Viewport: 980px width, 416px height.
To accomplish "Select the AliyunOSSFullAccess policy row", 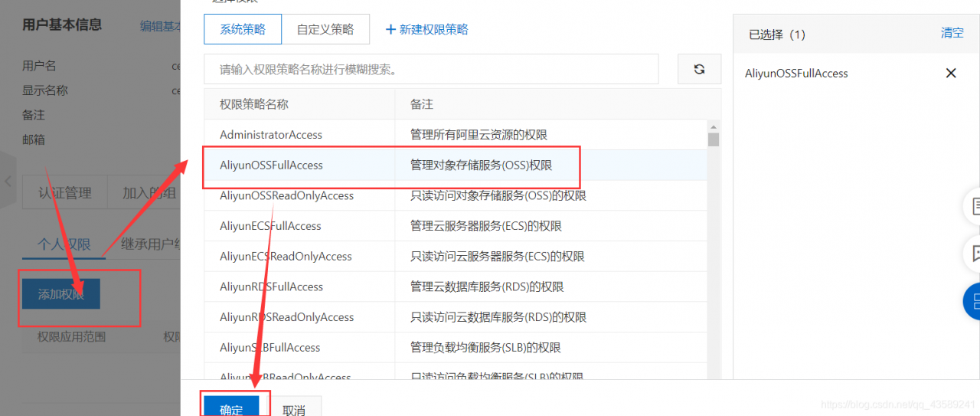I will point(456,165).
